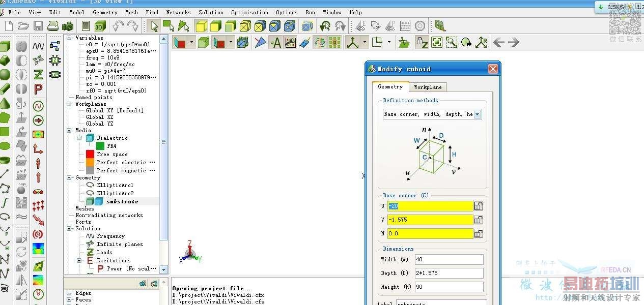This screenshot has width=644, height=305.
Task: Collapse the Geometry tree node
Action: (x=69, y=177)
